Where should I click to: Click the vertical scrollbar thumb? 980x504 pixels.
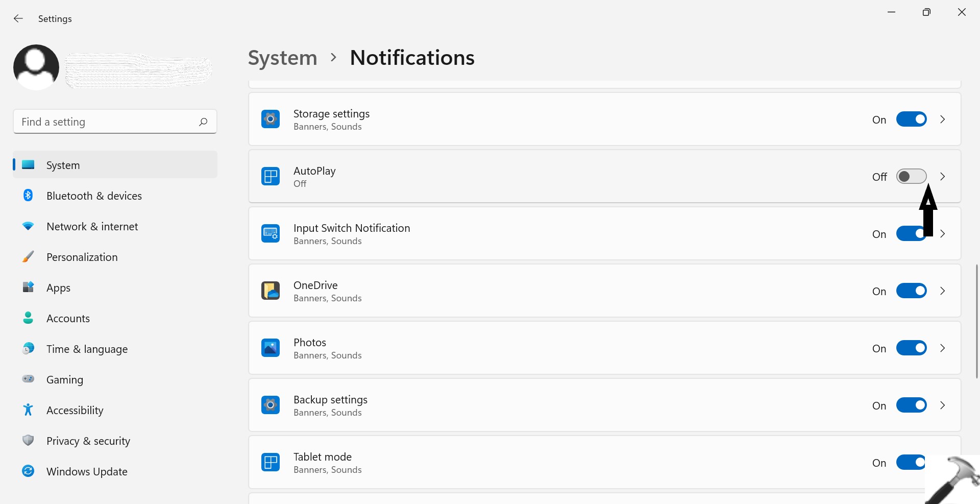point(977,322)
